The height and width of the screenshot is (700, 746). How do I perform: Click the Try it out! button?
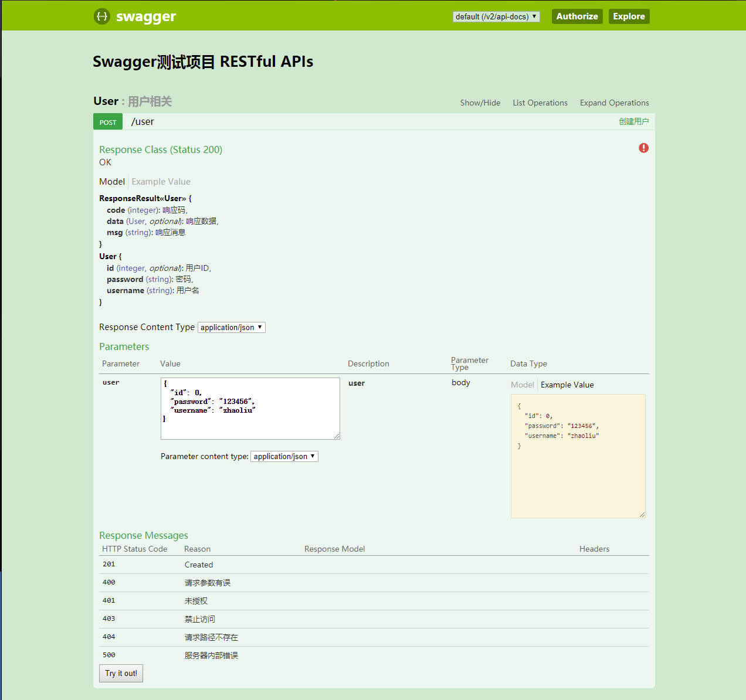(x=121, y=673)
